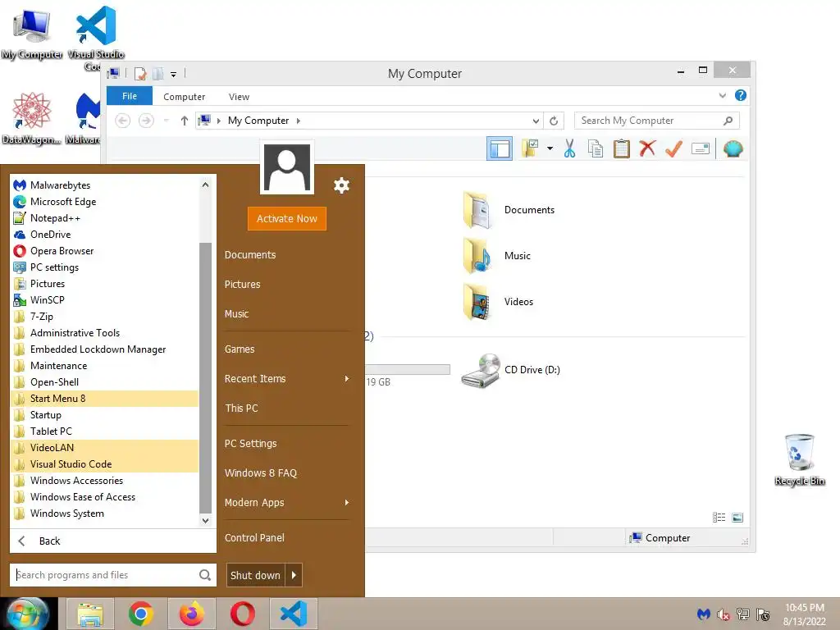The height and width of the screenshot is (630, 840).
Task: Select the Music folder in My Computer
Action: [497, 256]
